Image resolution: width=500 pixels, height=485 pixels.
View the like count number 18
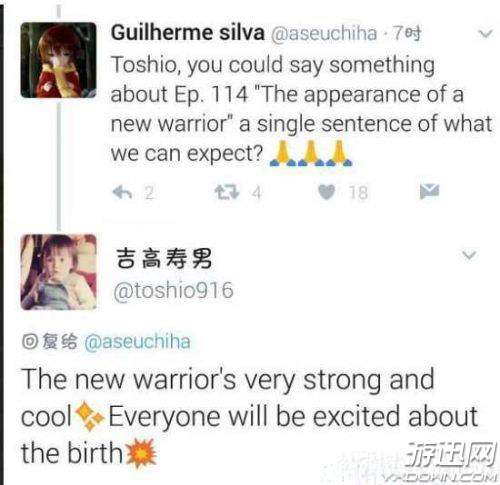point(358,193)
